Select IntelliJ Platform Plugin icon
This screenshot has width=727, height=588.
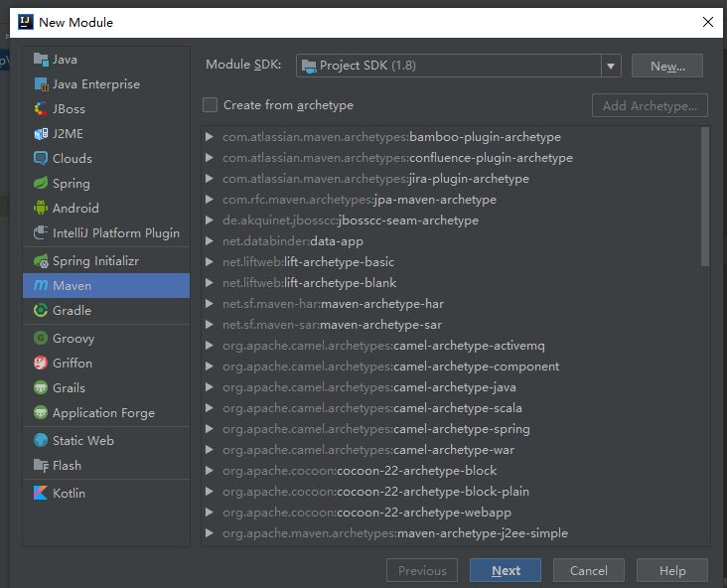(41, 232)
